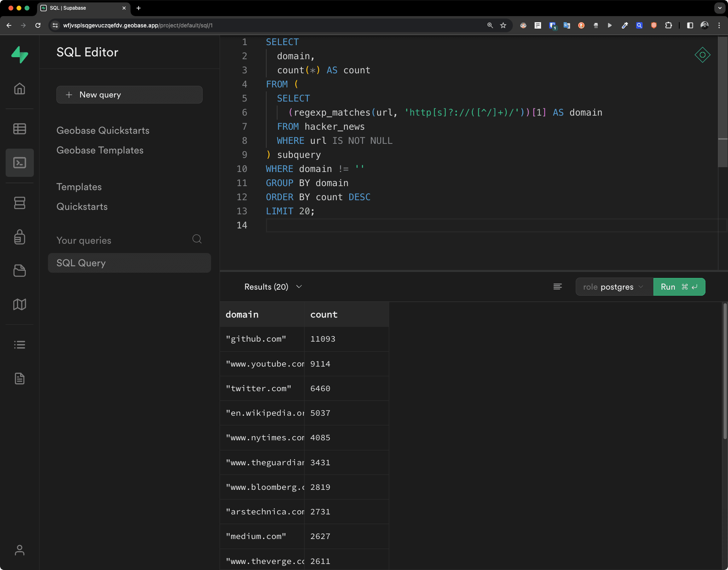Open the Authentication lock icon

coord(19,237)
